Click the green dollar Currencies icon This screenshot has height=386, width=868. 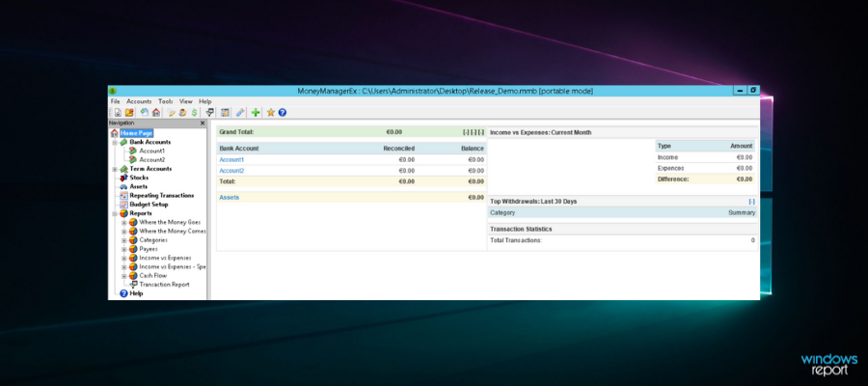(194, 112)
